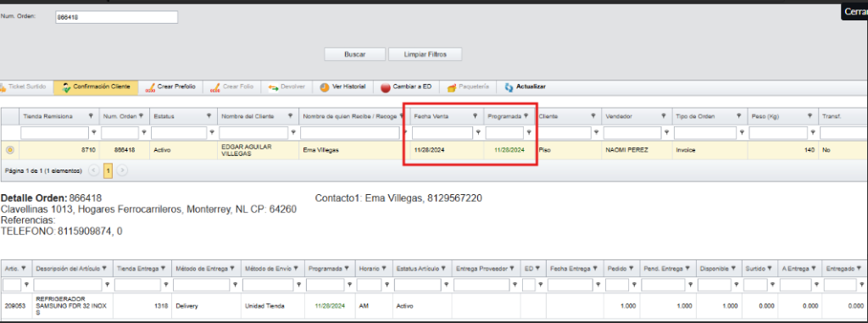Open filter operator menu beside Método de Envío box
Viewport: 868px width, 323px height.
299,285
